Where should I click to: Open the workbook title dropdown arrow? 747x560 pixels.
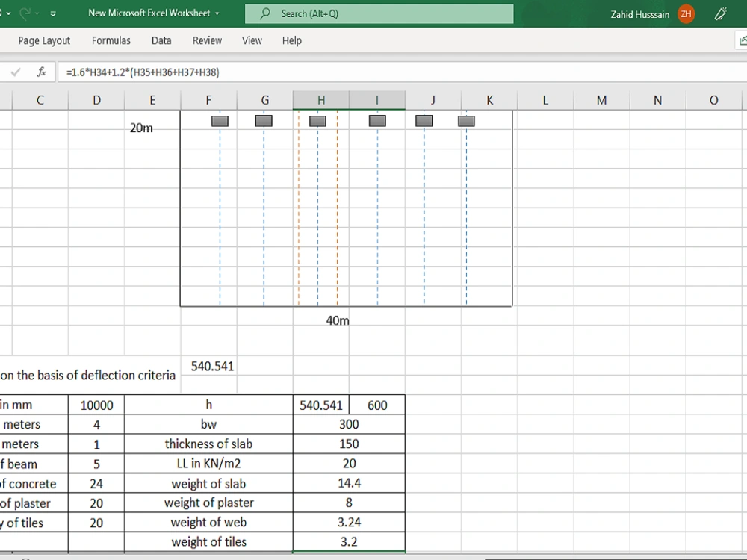click(217, 13)
